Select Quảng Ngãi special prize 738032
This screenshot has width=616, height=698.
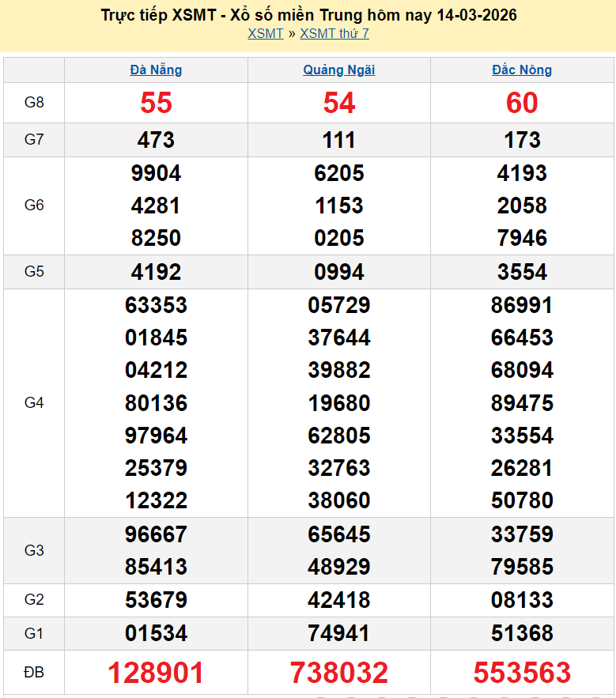click(339, 673)
